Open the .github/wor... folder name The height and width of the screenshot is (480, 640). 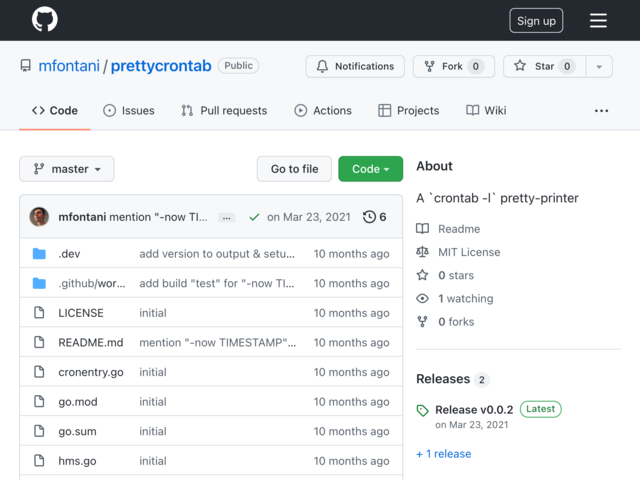click(92, 283)
